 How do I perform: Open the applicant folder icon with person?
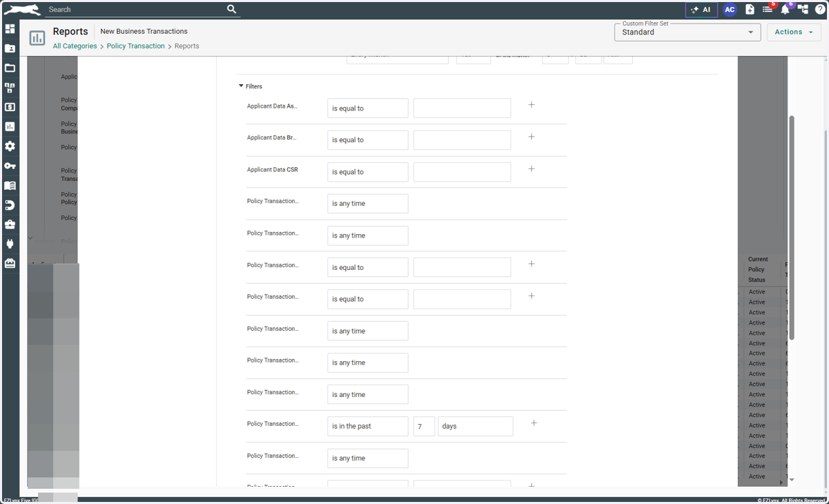10,48
